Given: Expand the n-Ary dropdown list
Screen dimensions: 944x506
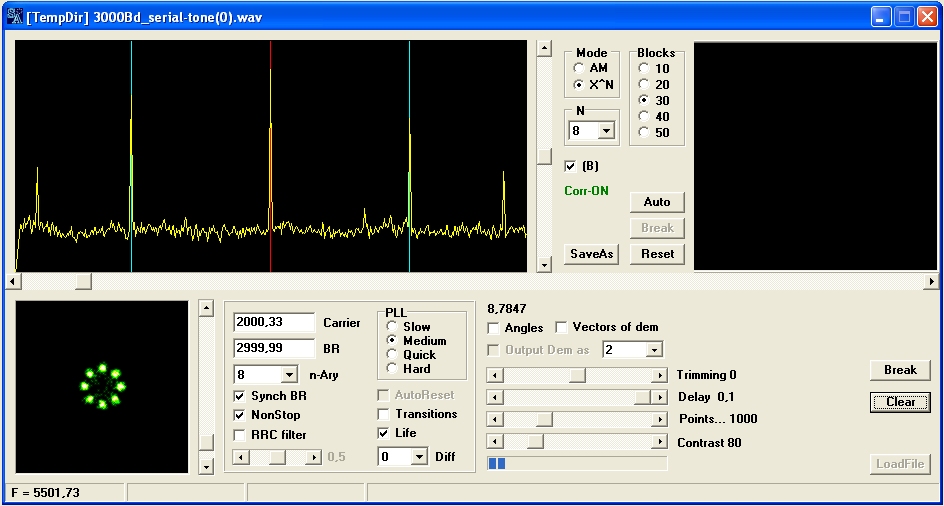Looking at the screenshot, I should (289, 374).
